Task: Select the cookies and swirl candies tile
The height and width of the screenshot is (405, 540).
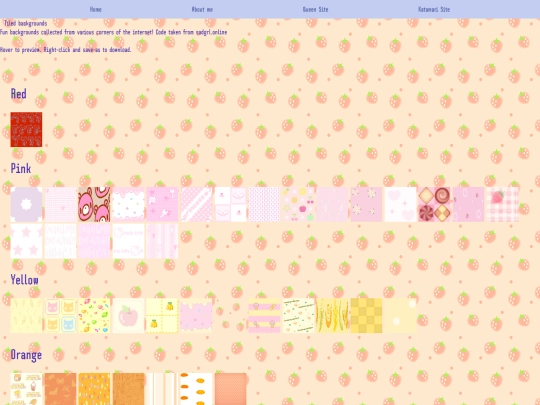Action: [435, 205]
